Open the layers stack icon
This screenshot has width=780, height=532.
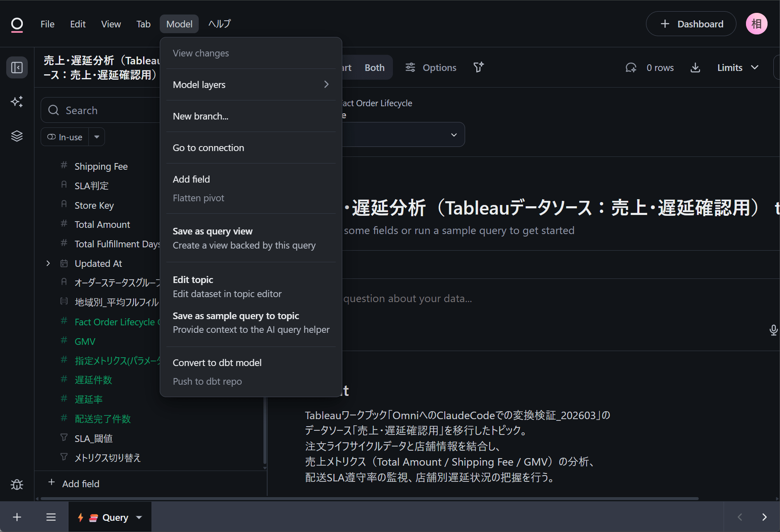pos(17,136)
